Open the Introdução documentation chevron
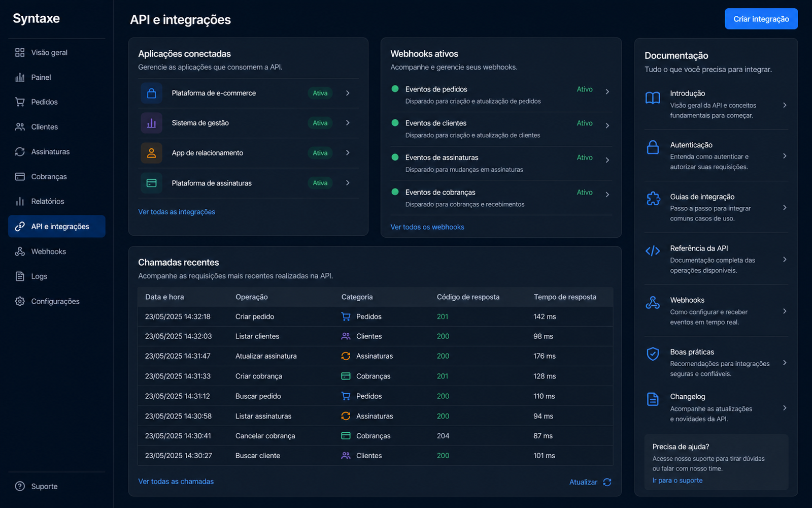812x508 pixels. (785, 105)
